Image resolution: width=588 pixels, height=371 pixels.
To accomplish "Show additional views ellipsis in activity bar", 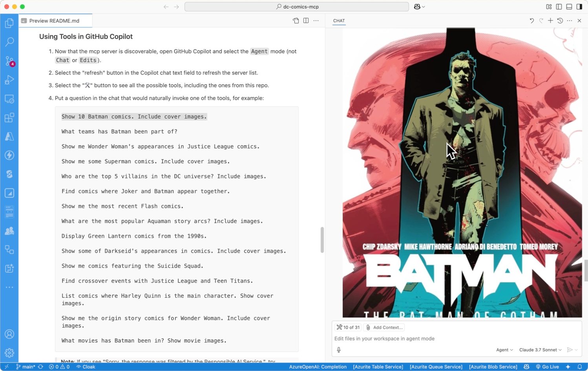I will 9,287.
